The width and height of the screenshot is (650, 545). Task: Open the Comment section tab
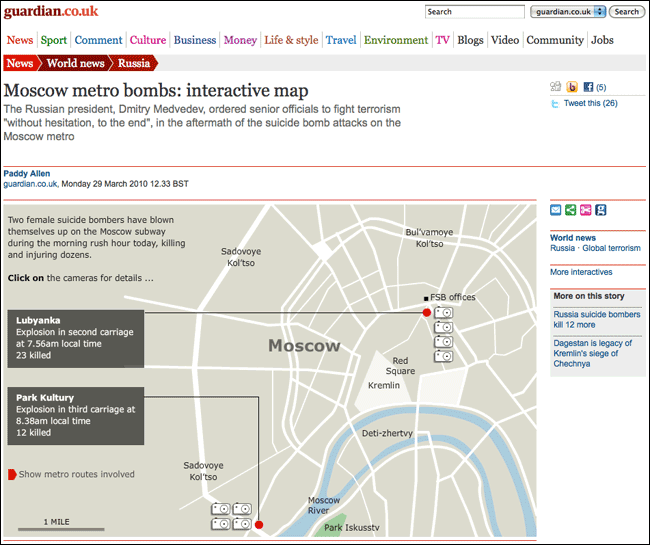coord(99,40)
